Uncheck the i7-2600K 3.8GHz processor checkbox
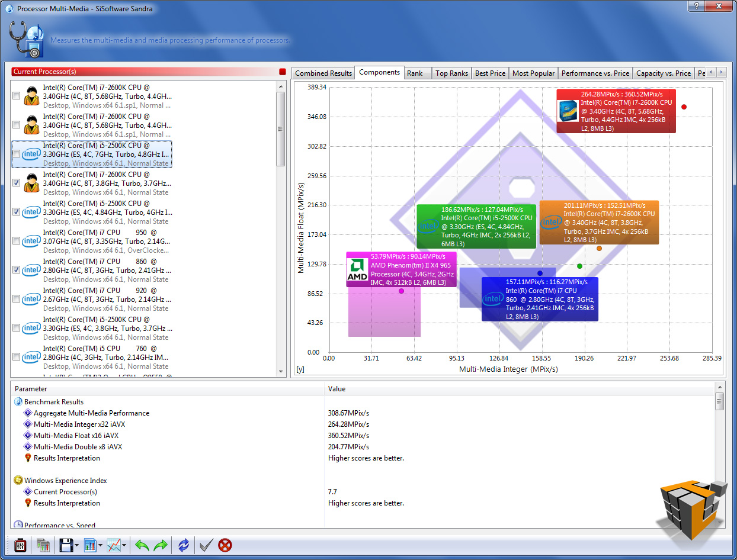This screenshot has width=737, height=560. (x=16, y=183)
